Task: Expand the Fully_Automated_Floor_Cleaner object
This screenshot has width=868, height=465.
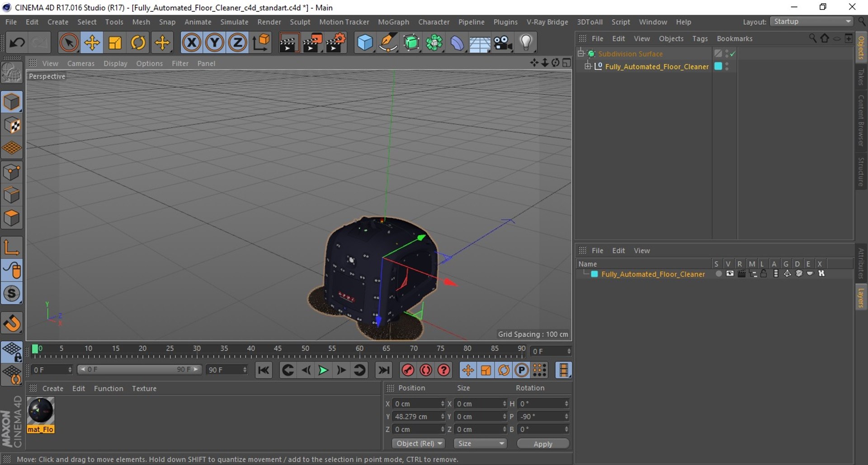Action: pyautogui.click(x=588, y=66)
